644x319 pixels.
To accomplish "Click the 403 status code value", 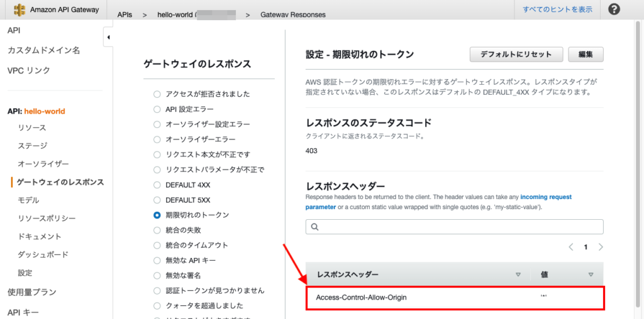I will (311, 151).
